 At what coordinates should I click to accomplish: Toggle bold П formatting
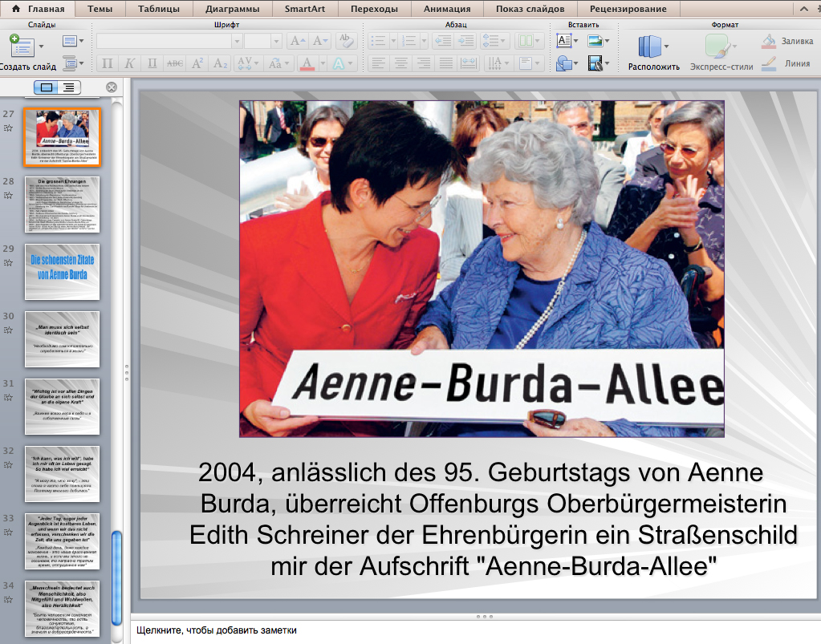tap(107, 63)
